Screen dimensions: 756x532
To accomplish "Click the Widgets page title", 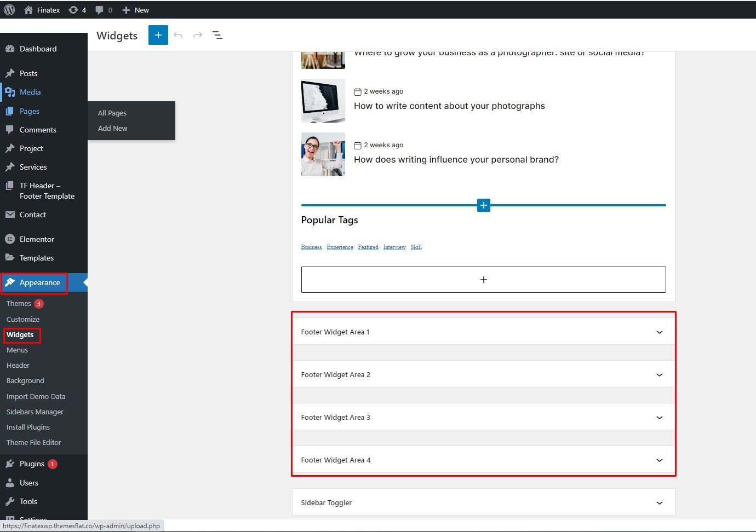I will (117, 36).
